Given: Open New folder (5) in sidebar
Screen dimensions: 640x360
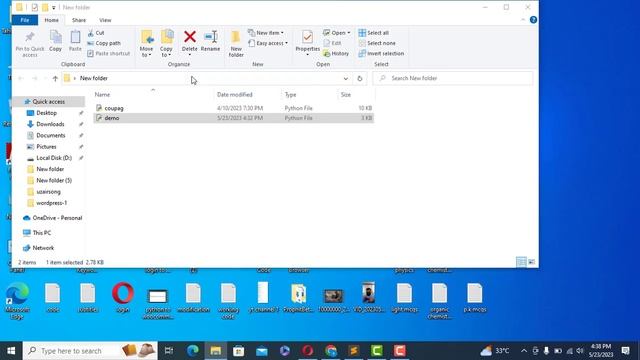Looking at the screenshot, I should pyautogui.click(x=54, y=180).
